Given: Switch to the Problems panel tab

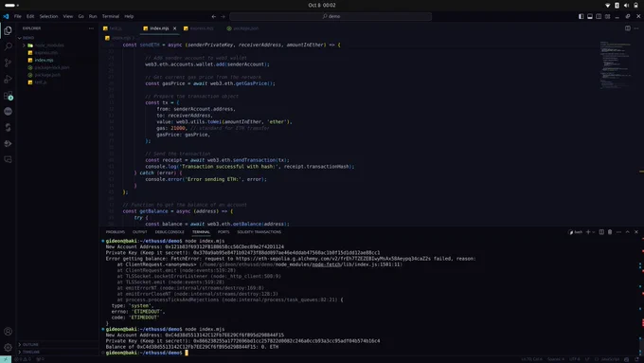Looking at the screenshot, I should click(x=116, y=232).
